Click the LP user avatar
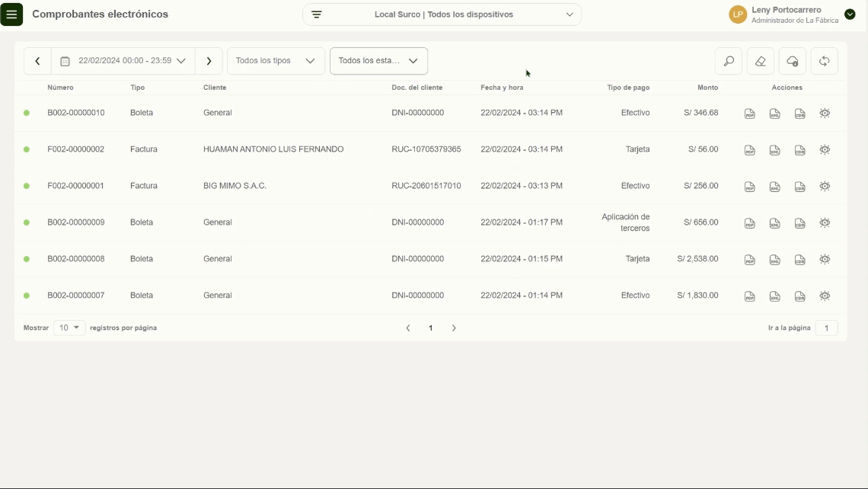 pos(738,14)
